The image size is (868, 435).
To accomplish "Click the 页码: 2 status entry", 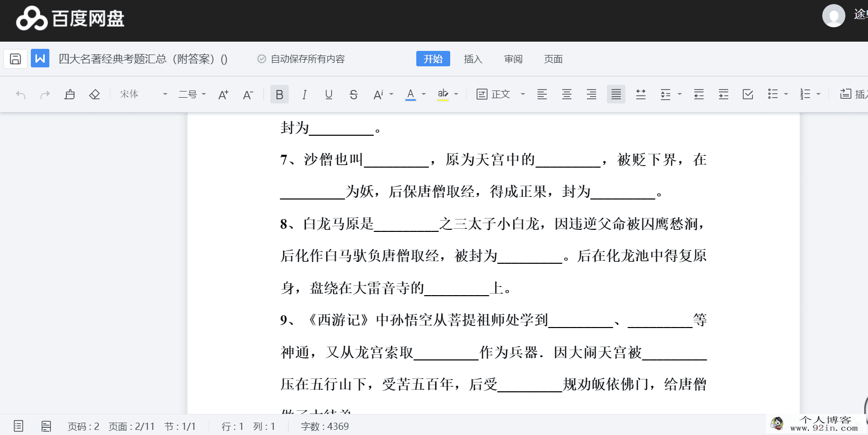I will point(83,427).
